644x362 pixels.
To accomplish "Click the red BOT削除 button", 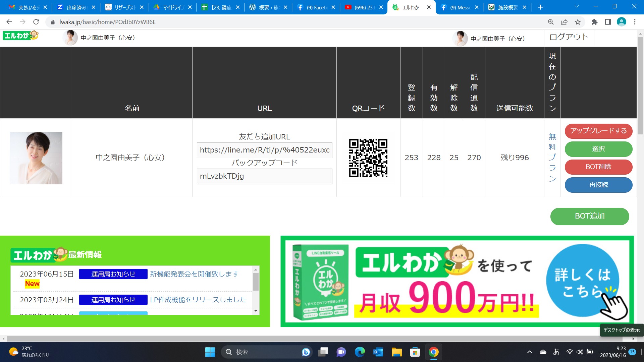I will tap(598, 167).
